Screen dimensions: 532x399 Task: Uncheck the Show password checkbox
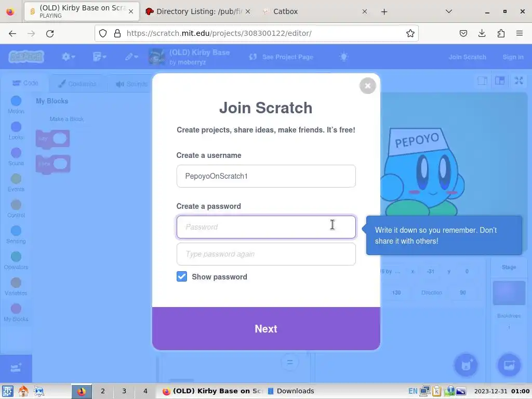(182, 276)
